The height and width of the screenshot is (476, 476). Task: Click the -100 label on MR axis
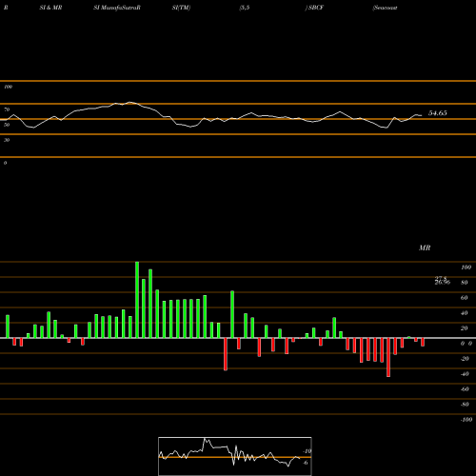[466, 420]
